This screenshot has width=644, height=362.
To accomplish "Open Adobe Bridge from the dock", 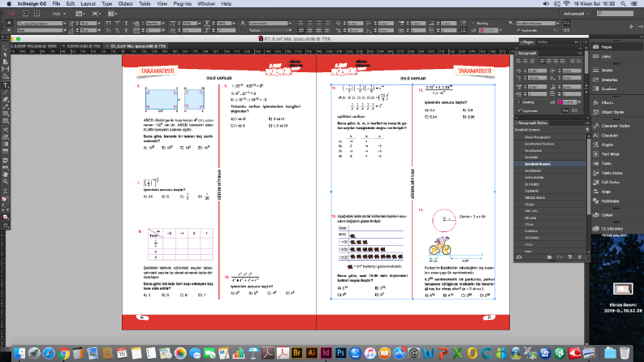I will (297, 353).
